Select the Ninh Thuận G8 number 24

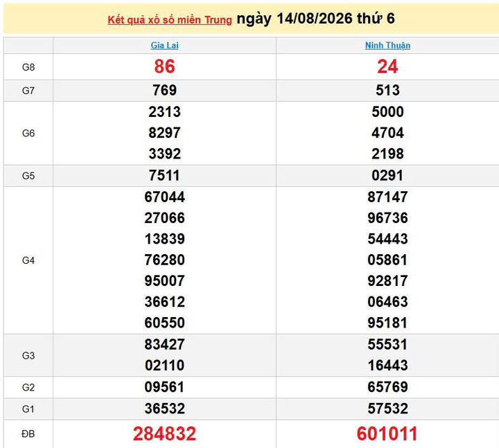coord(387,66)
